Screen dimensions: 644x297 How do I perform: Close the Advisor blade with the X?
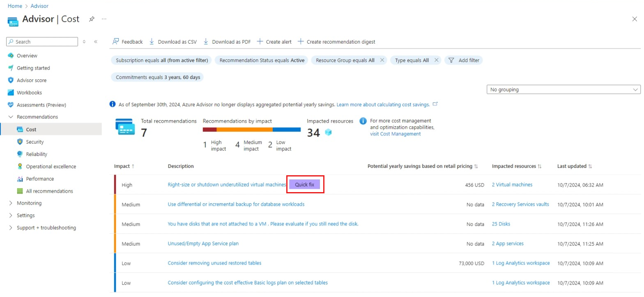coord(635,19)
